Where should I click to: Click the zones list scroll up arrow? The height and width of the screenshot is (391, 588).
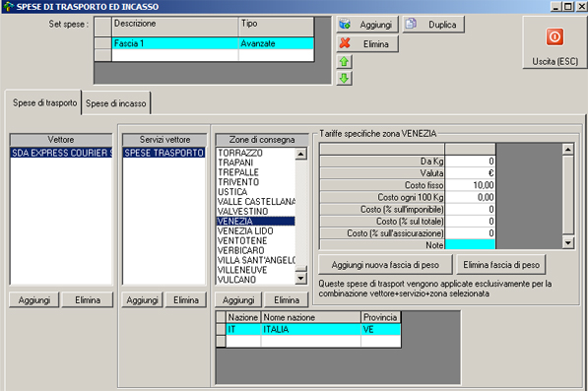point(301,154)
